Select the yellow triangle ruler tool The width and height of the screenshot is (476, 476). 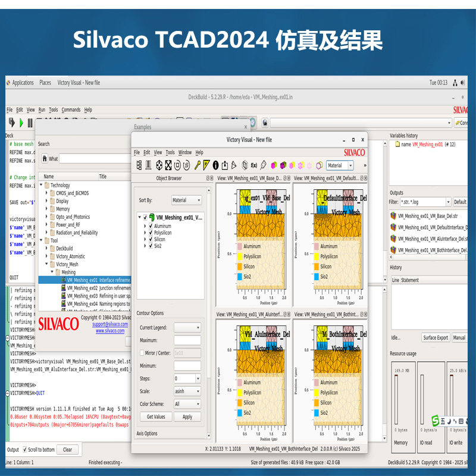(x=206, y=165)
